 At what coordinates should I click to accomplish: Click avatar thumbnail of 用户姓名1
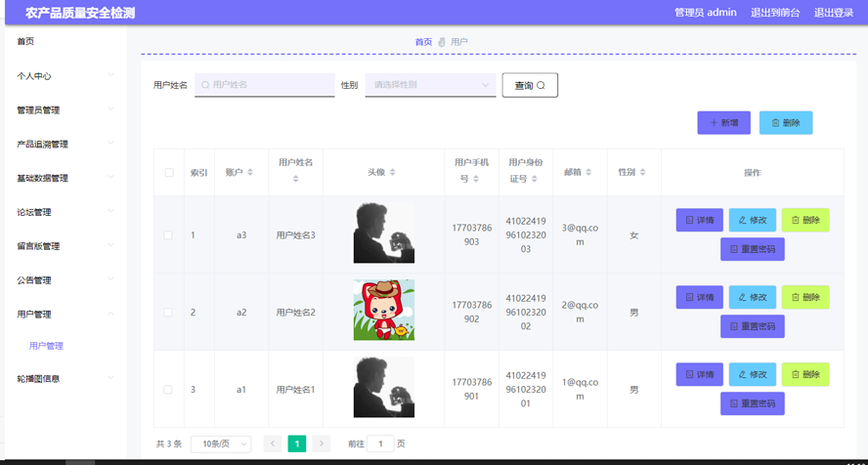click(x=383, y=387)
